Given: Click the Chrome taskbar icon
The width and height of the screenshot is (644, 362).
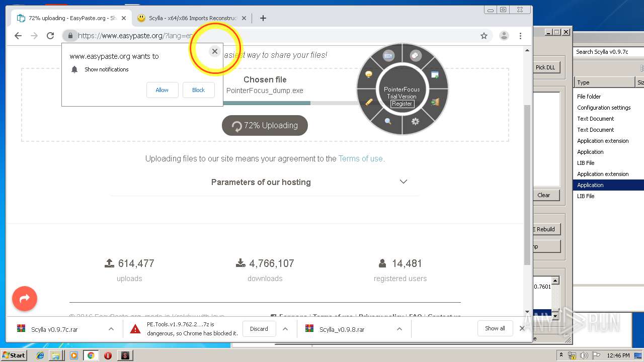Looking at the screenshot, I should point(91,355).
